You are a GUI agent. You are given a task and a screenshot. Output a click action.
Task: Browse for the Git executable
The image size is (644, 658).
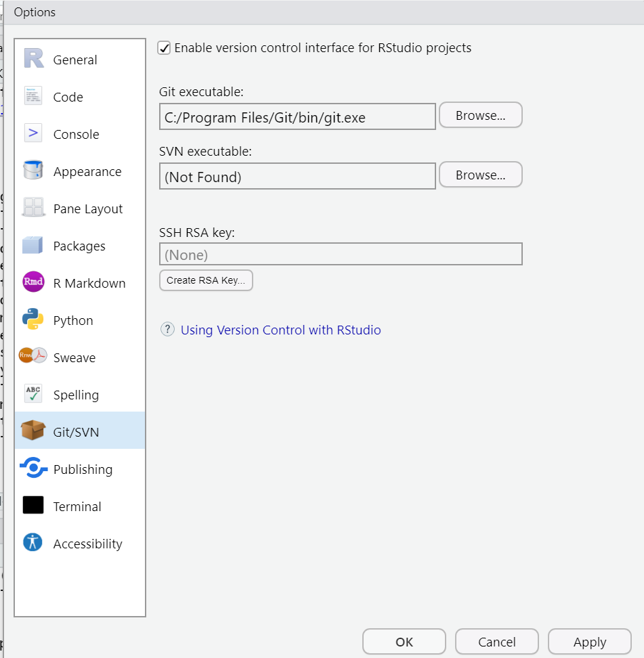coord(481,115)
